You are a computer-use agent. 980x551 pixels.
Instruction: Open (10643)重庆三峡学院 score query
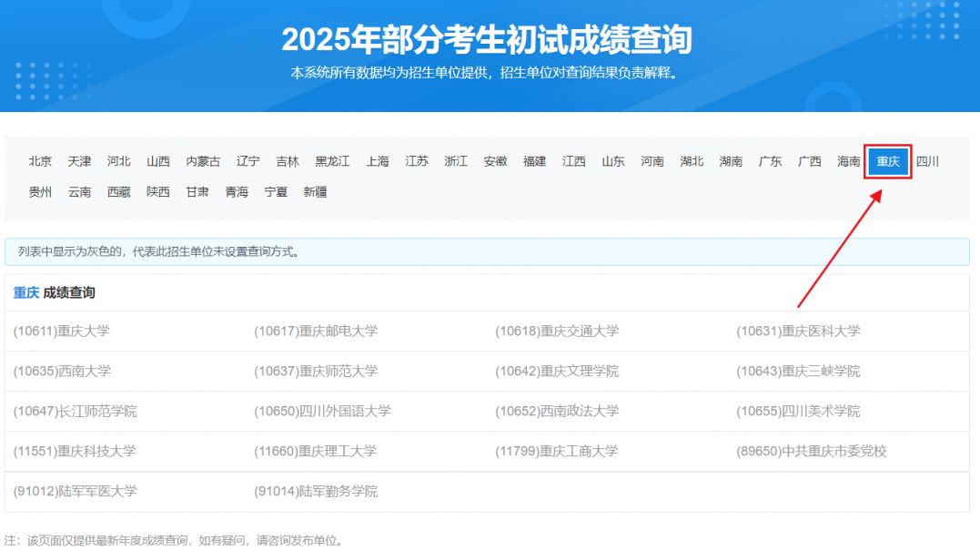click(x=798, y=371)
